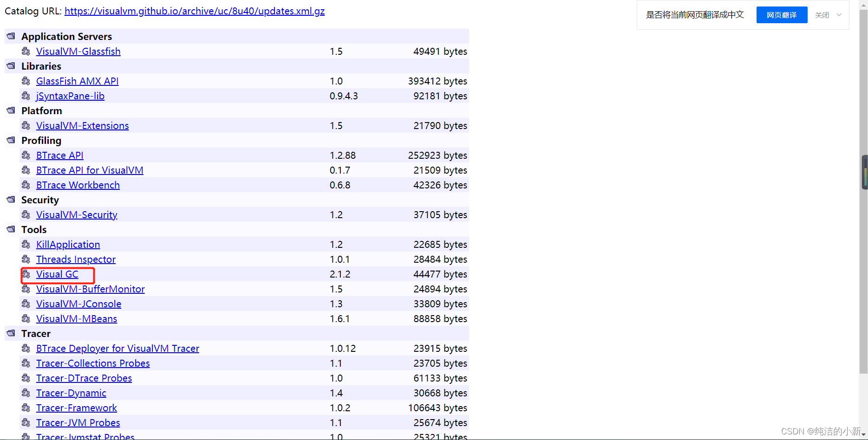The width and height of the screenshot is (868, 440).
Task: Click the version 0.9.4.3 cell
Action: tap(344, 96)
